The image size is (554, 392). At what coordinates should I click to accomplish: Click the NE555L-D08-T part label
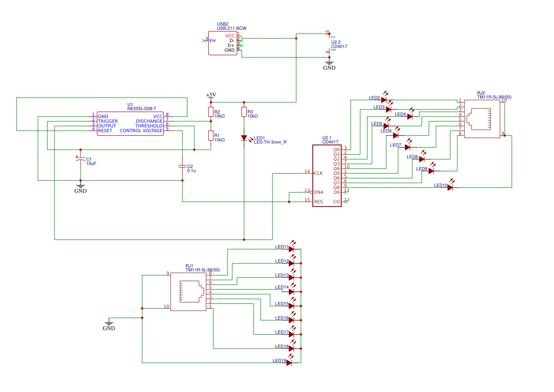142,109
